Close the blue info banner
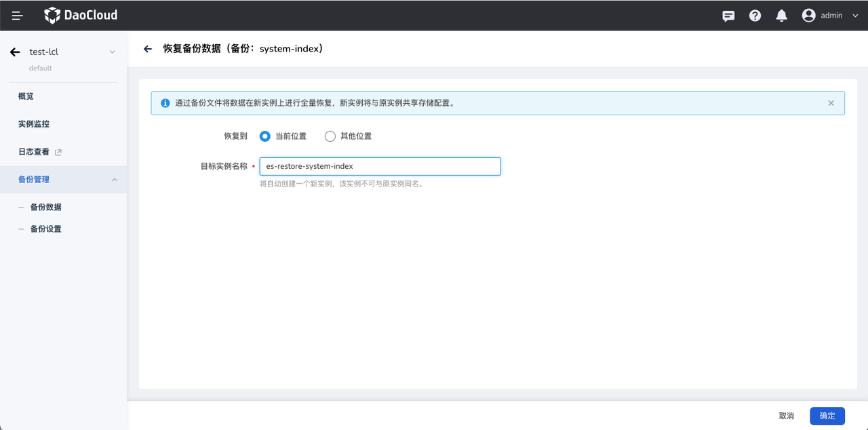Viewport: 868px width, 430px height. click(x=831, y=103)
